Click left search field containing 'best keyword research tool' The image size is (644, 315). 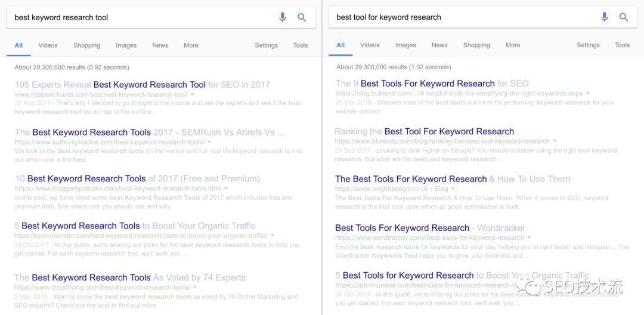point(137,17)
